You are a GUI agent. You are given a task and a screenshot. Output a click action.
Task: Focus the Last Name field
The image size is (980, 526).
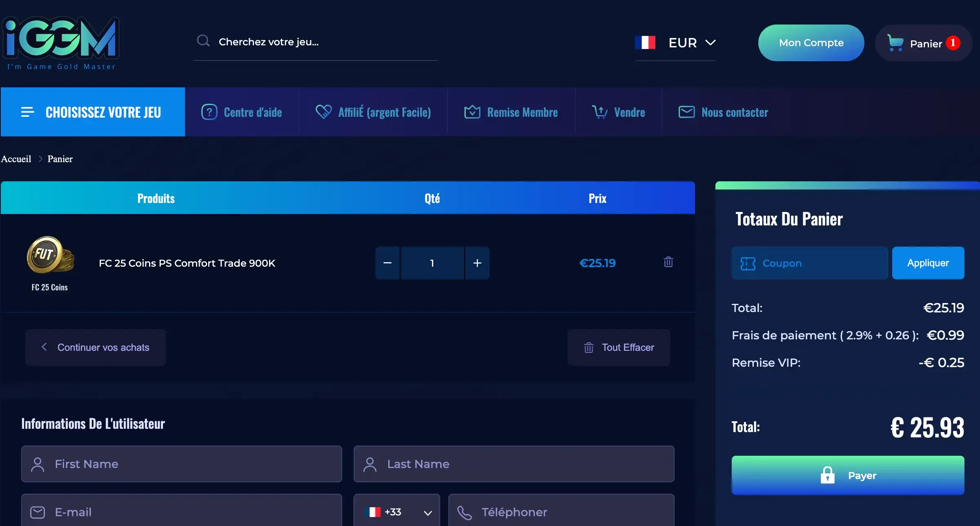(x=514, y=464)
